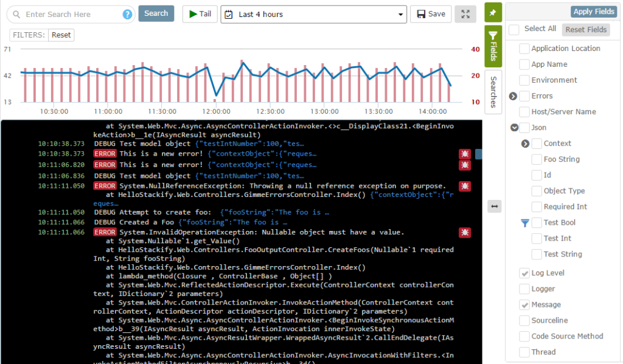Image resolution: width=623 pixels, height=364 pixels.
Task: Open the Searches side tab
Action: [493, 92]
